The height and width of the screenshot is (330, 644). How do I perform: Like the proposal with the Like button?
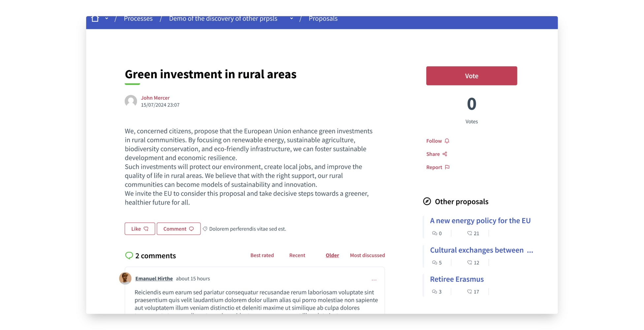[140, 229]
